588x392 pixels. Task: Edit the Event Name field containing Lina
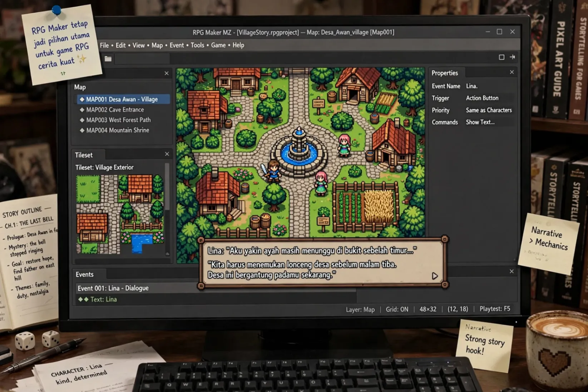point(489,86)
